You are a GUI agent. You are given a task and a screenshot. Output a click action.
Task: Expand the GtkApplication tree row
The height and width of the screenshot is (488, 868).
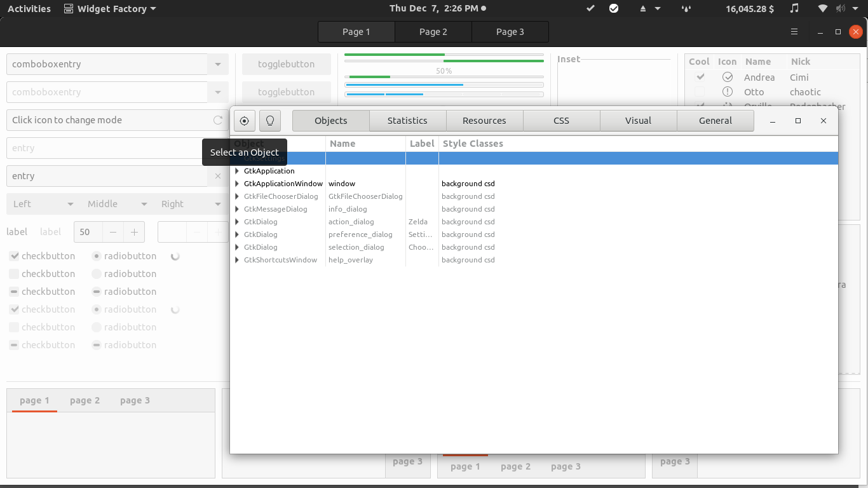click(237, 171)
